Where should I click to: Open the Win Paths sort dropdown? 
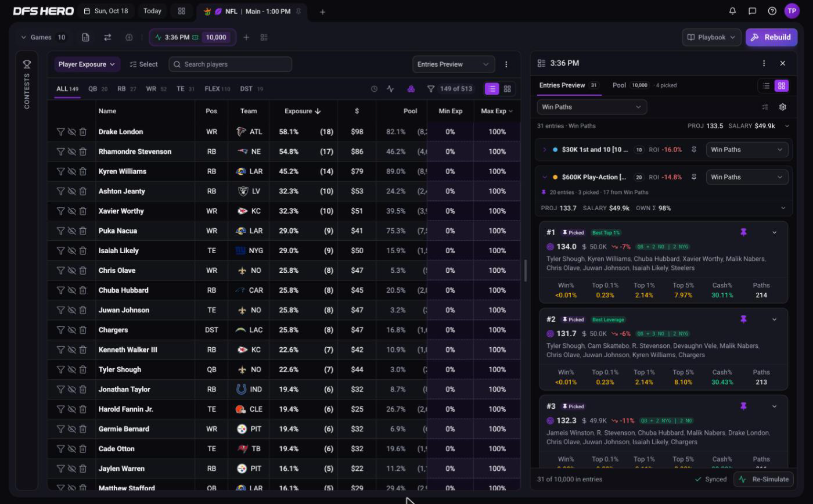[592, 107]
